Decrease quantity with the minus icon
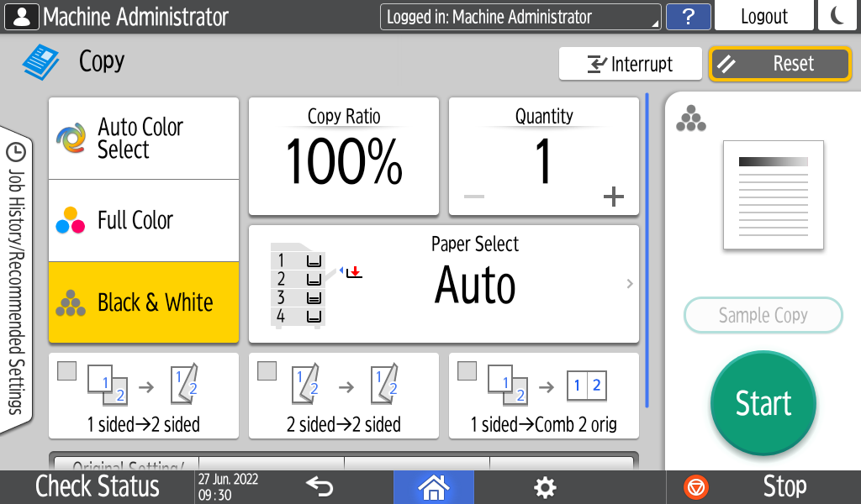The width and height of the screenshot is (861, 504). pyautogui.click(x=474, y=197)
